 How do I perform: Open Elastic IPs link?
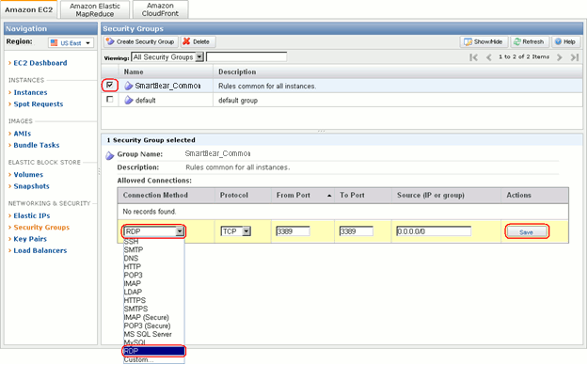pos(31,215)
